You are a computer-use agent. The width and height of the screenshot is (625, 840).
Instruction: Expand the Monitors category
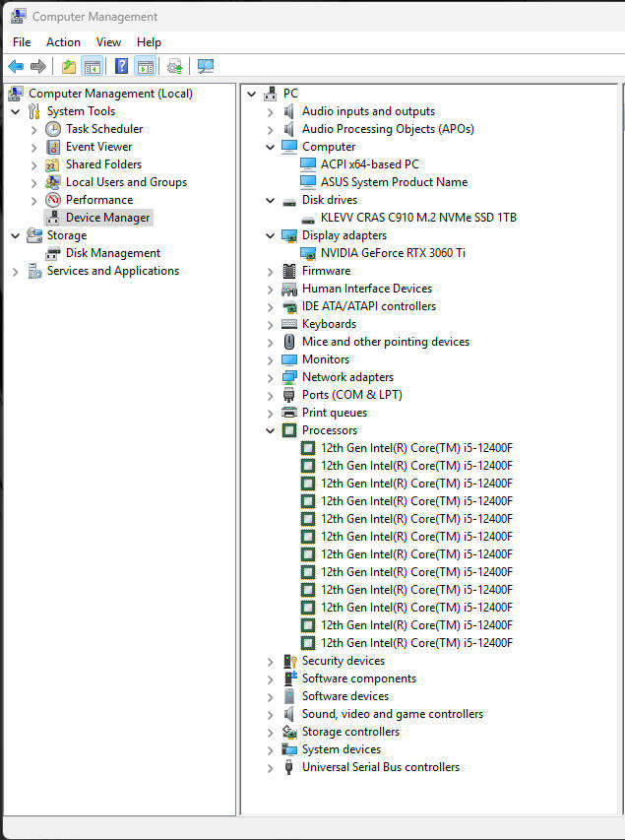[271, 360]
